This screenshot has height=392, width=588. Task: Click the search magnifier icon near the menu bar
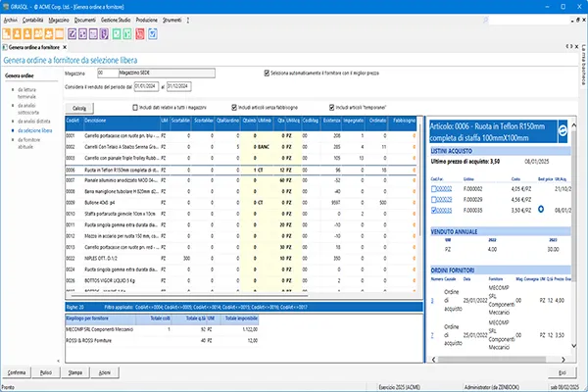click(486, 20)
